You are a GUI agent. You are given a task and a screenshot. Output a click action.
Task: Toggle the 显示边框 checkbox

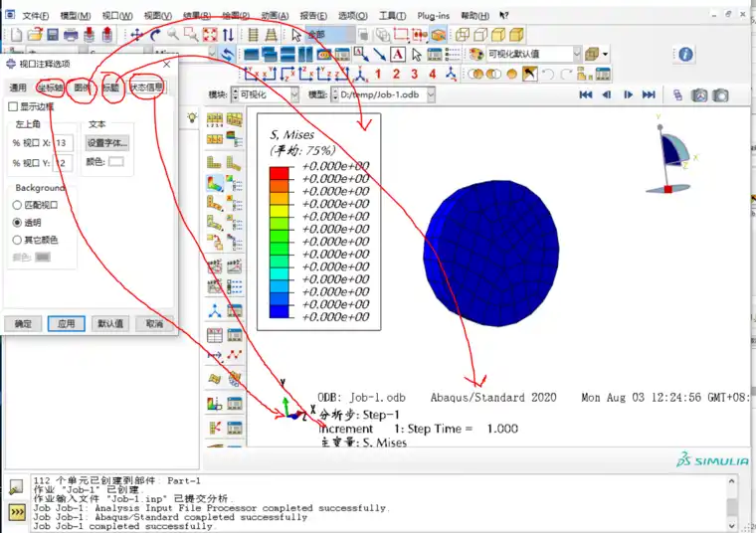point(13,106)
